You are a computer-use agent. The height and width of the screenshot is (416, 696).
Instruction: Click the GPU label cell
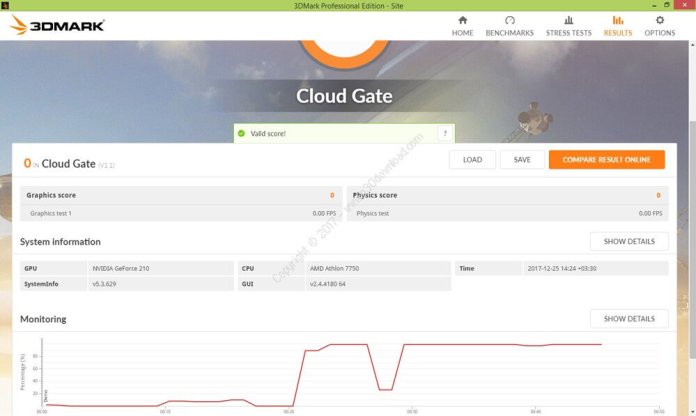click(53, 269)
